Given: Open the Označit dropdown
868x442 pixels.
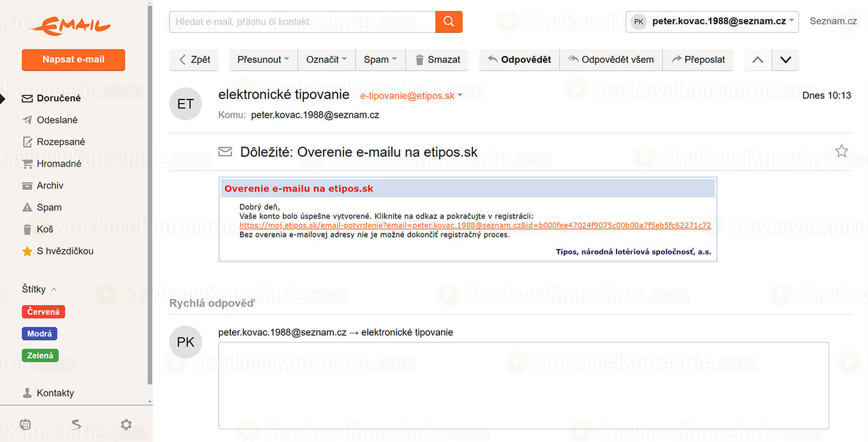Looking at the screenshot, I should [x=327, y=60].
